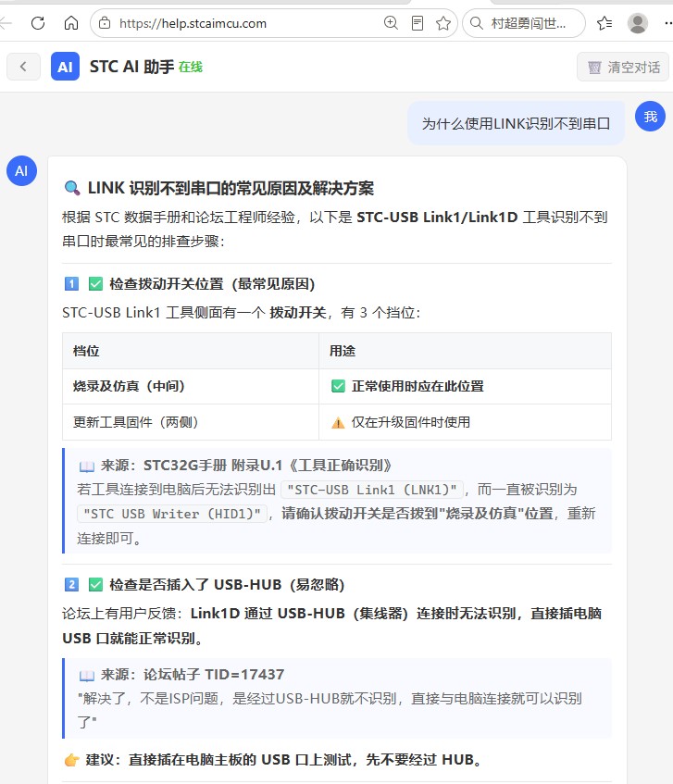Open reading view icon
Viewport: 673px width, 784px height.
(417, 23)
